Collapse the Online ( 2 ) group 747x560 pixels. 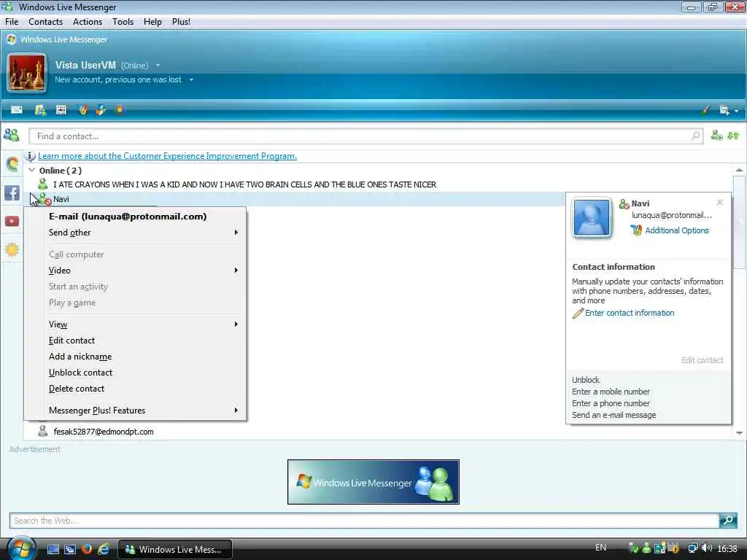pos(31,170)
